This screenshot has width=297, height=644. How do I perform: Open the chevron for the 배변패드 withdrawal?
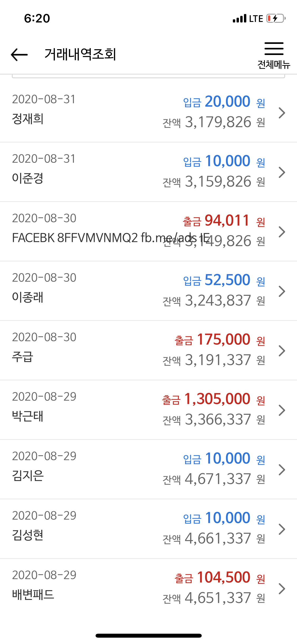(282, 588)
